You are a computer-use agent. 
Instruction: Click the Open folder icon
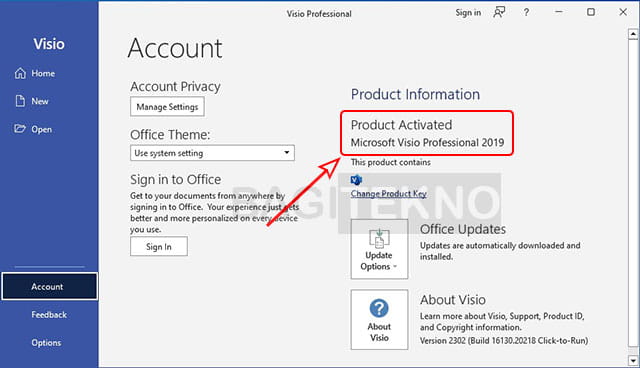20,129
